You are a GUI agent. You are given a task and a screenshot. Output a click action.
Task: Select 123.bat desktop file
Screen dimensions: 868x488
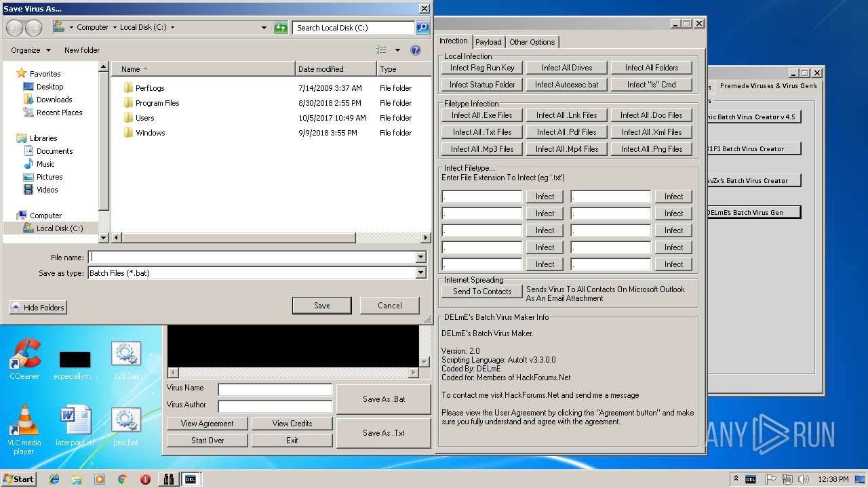tap(126, 359)
